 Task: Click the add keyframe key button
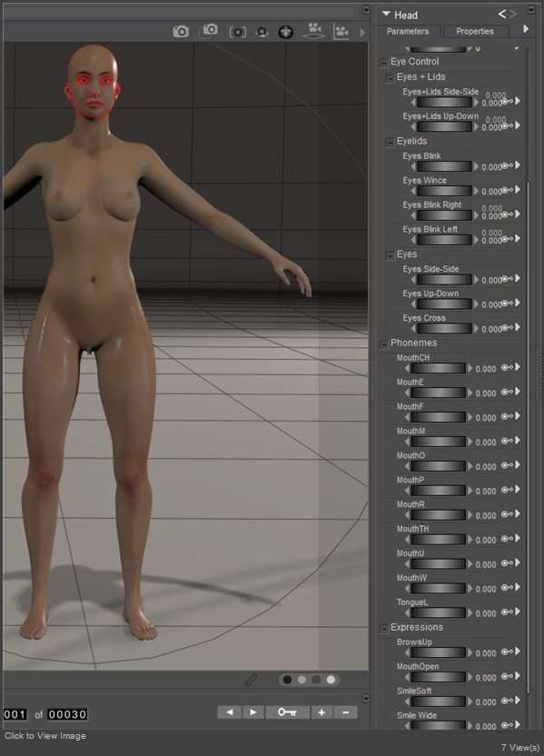point(287,712)
